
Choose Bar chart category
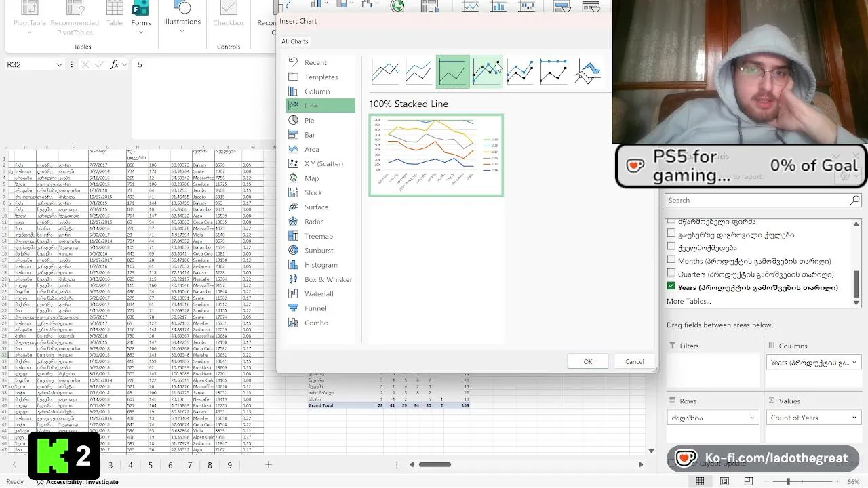309,135
